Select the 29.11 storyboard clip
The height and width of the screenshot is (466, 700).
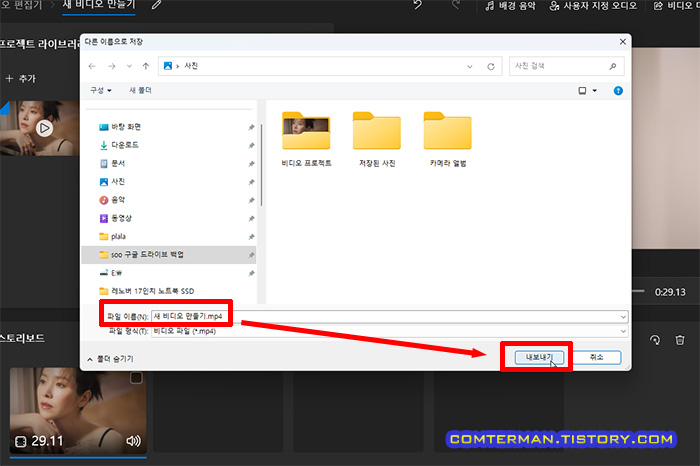pos(78,411)
